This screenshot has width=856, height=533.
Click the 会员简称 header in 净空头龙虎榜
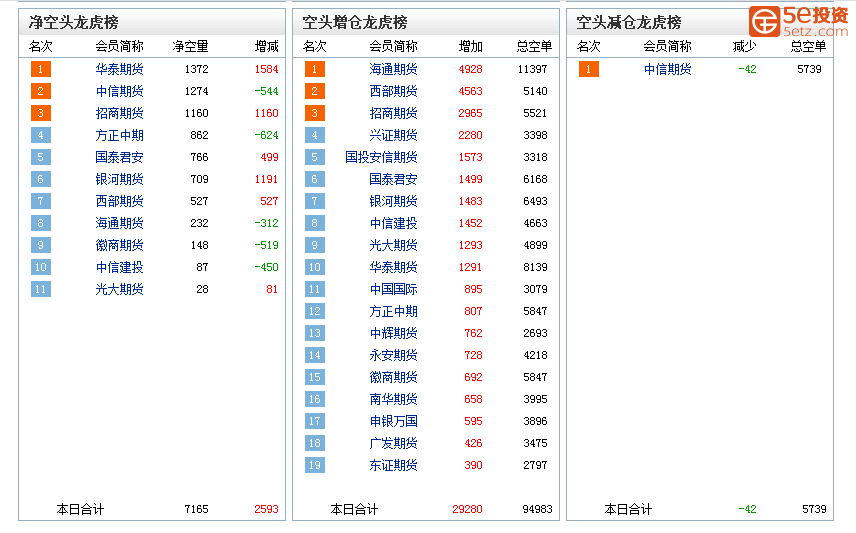tap(119, 46)
